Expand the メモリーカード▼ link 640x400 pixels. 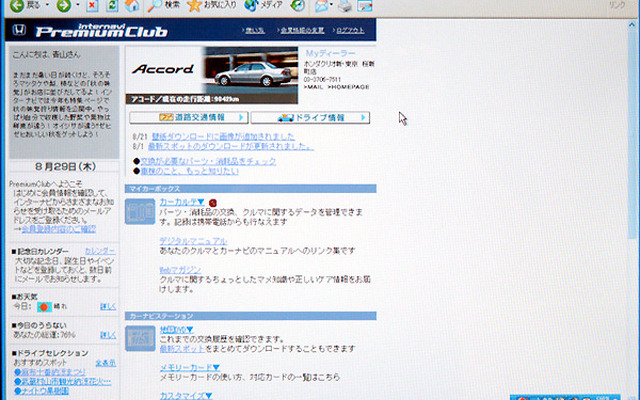click(x=190, y=368)
